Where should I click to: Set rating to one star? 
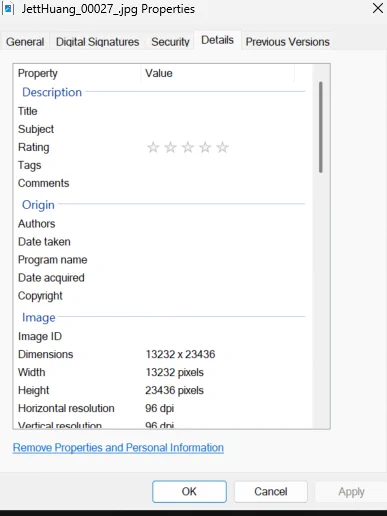click(153, 147)
